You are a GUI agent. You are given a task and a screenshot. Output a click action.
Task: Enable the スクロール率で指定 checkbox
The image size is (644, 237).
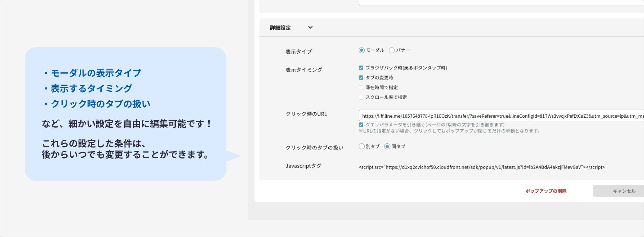click(x=361, y=97)
